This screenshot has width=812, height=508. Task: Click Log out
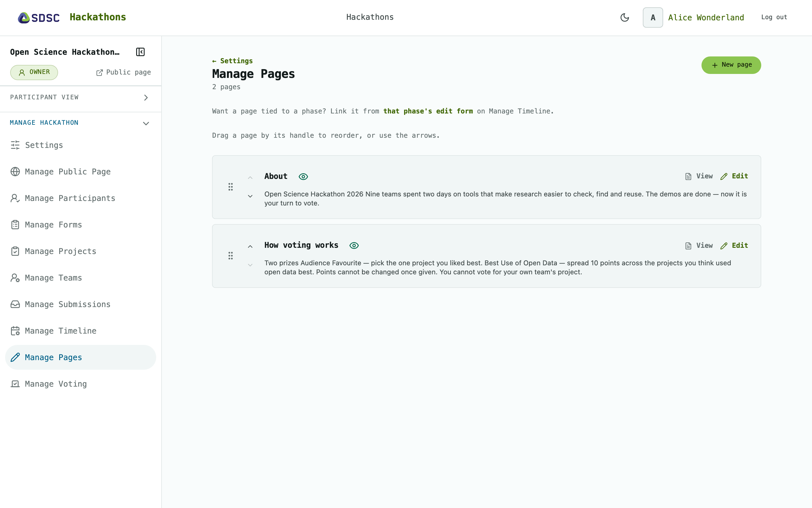774,17
